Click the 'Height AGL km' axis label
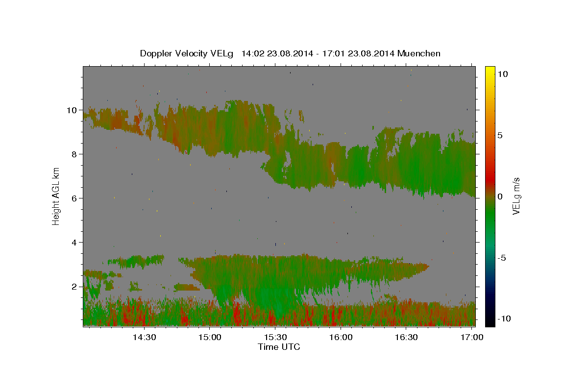This screenshot has width=588, height=392. click(x=56, y=196)
